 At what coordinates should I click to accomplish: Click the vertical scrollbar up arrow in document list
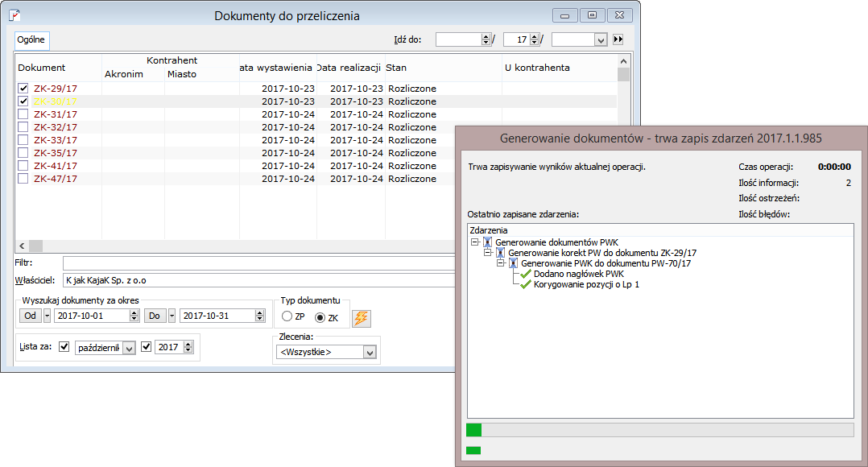point(623,61)
